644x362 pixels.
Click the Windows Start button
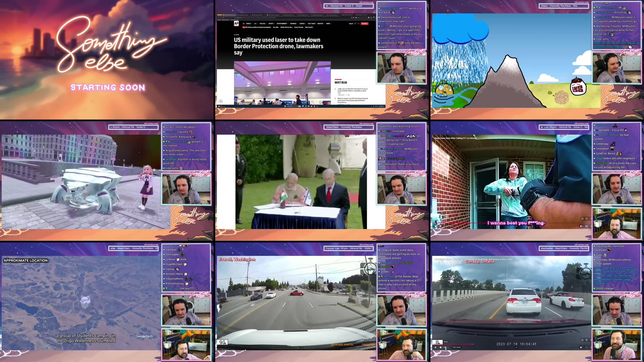click(x=285, y=106)
